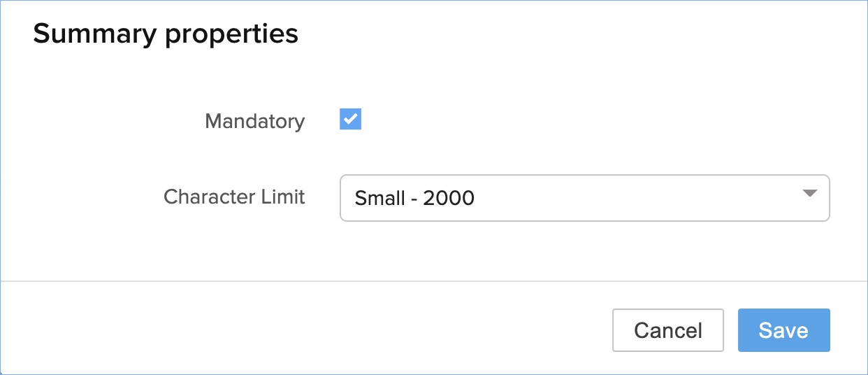Uncheck the Mandatory checkbox
Image resolution: width=868 pixels, height=375 pixels.
(x=350, y=120)
